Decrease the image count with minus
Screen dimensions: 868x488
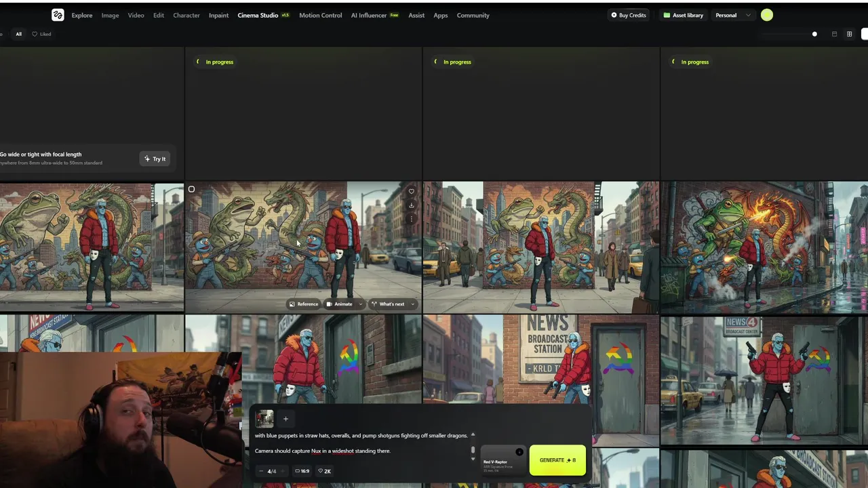point(261,471)
